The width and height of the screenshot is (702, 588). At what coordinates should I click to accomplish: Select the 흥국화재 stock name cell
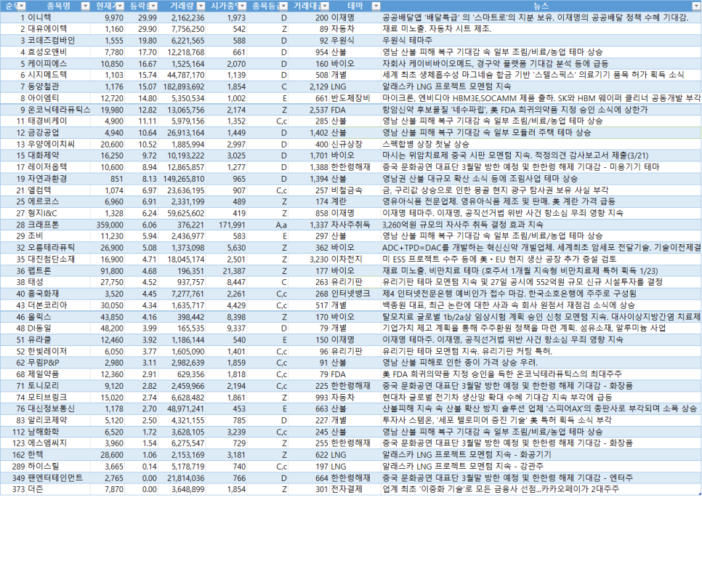[58, 294]
